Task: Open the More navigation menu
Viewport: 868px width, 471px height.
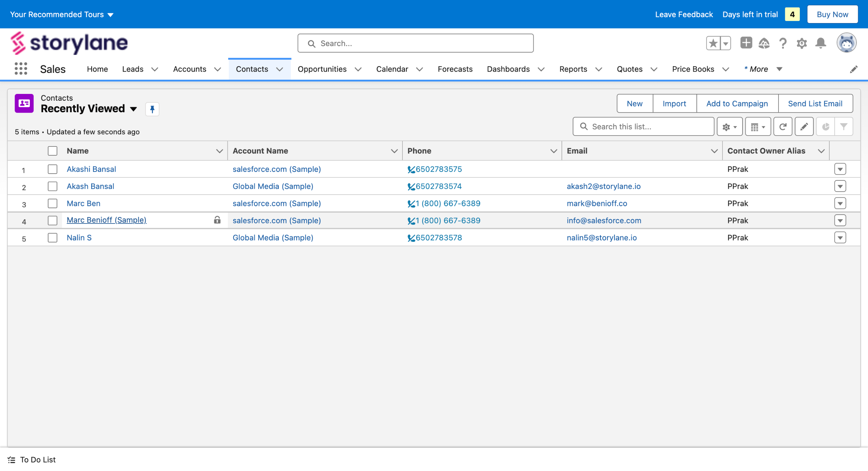Action: tap(763, 69)
